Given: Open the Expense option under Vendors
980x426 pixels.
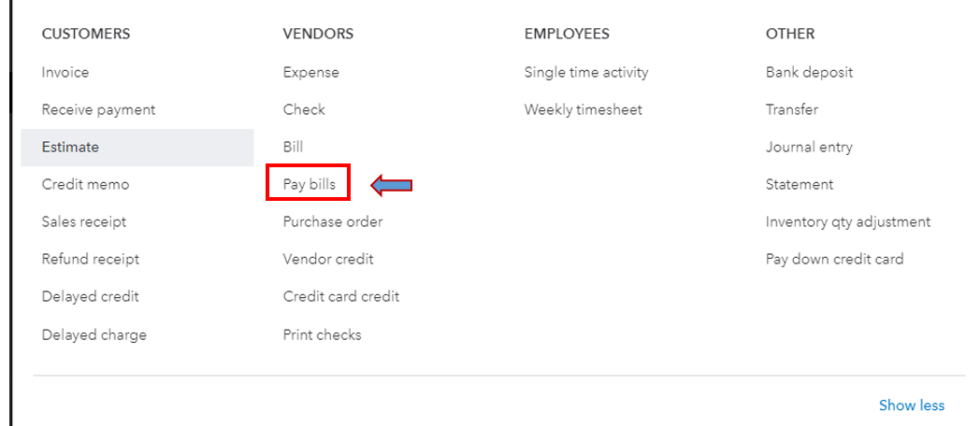Looking at the screenshot, I should (310, 72).
